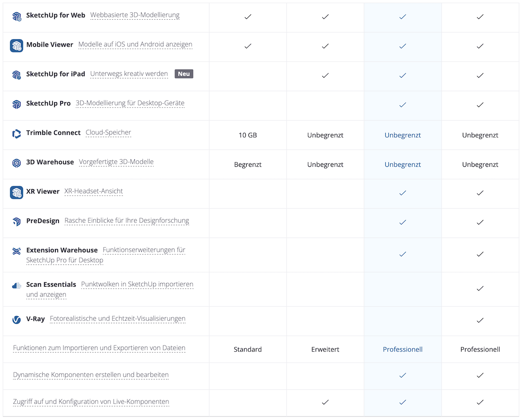This screenshot has width=523, height=420.
Task: Click the '10 GB' storage cell
Action: (x=248, y=135)
